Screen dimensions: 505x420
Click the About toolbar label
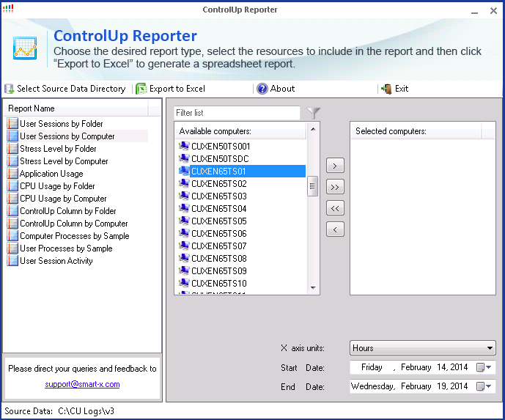[282, 89]
